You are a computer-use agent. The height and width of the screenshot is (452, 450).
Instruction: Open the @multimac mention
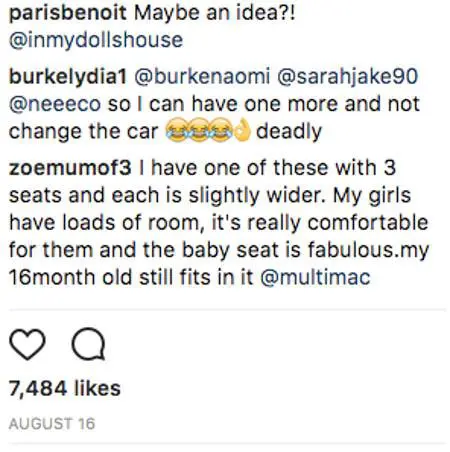pyautogui.click(x=315, y=277)
